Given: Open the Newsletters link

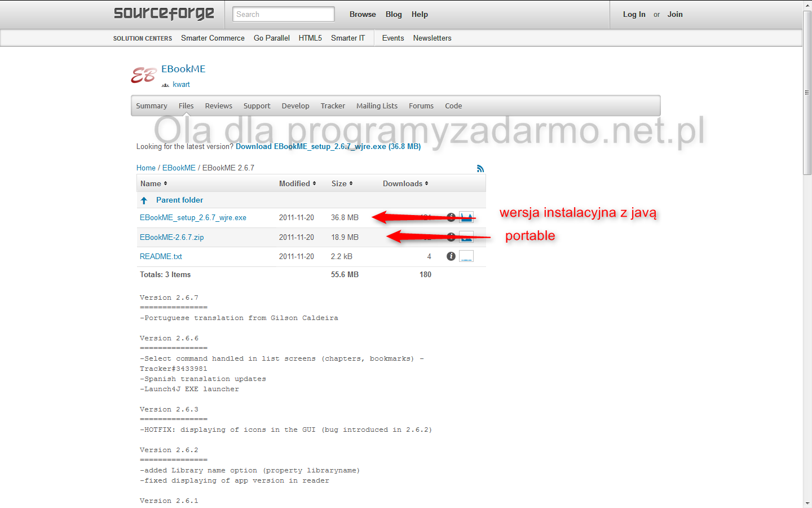Looking at the screenshot, I should pyautogui.click(x=432, y=38).
